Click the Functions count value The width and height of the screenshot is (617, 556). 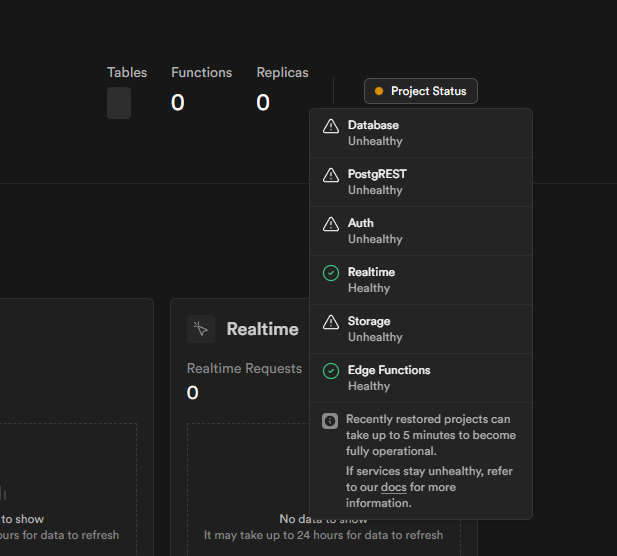pyautogui.click(x=177, y=102)
